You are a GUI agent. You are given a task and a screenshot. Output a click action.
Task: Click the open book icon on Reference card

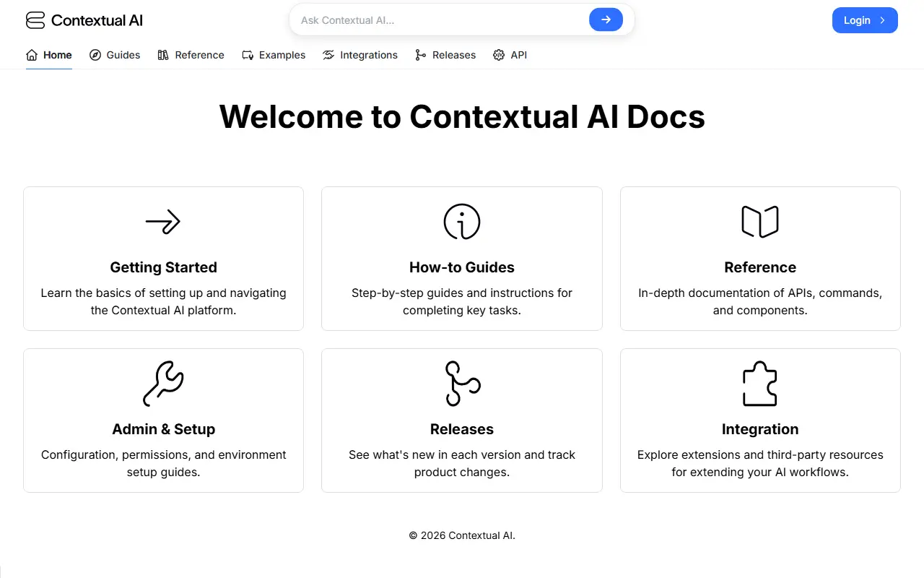tap(760, 222)
